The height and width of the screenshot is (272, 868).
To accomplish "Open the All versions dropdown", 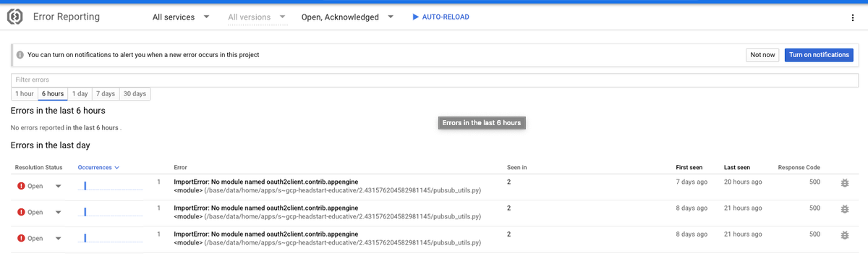I will click(x=258, y=17).
